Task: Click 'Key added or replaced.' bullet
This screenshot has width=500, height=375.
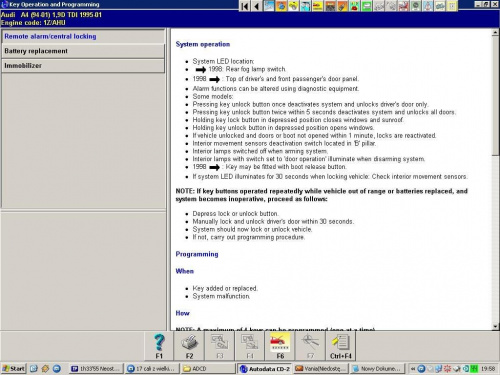Action: pos(225,288)
